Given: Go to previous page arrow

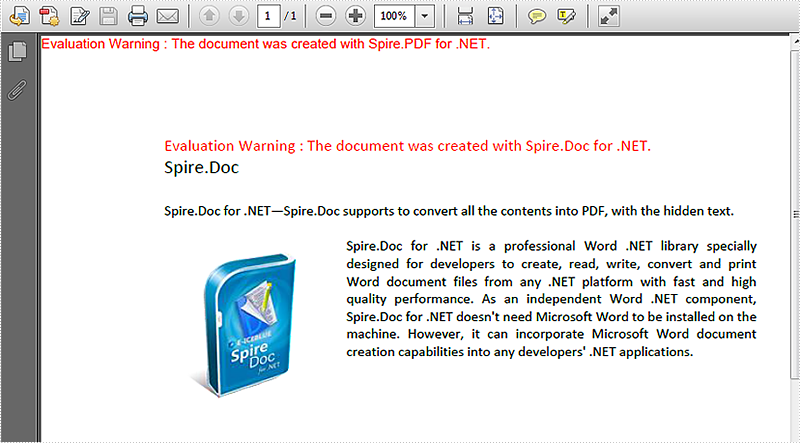Looking at the screenshot, I should click(x=209, y=16).
